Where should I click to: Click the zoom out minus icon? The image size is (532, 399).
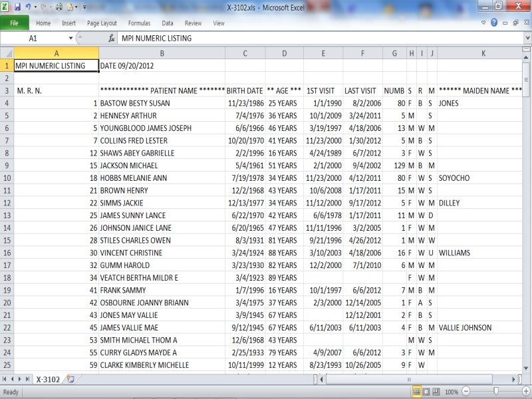pyautogui.click(x=466, y=392)
